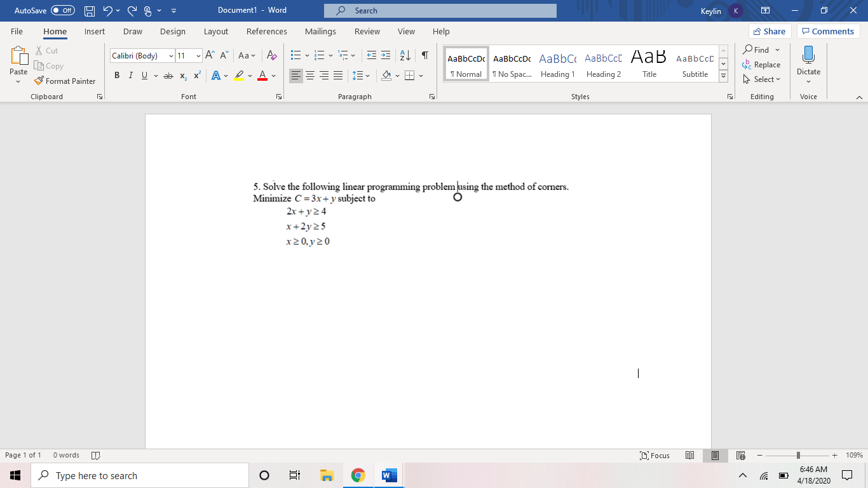Switch to the References ribbon tab

(267, 31)
